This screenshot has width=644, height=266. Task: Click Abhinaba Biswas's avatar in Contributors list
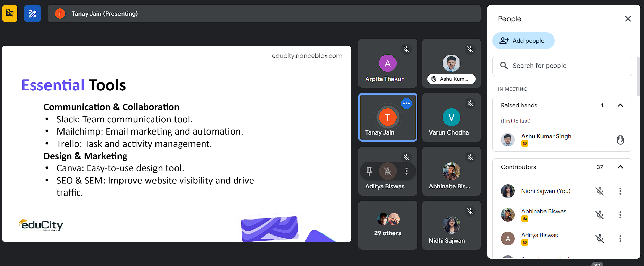(x=508, y=215)
